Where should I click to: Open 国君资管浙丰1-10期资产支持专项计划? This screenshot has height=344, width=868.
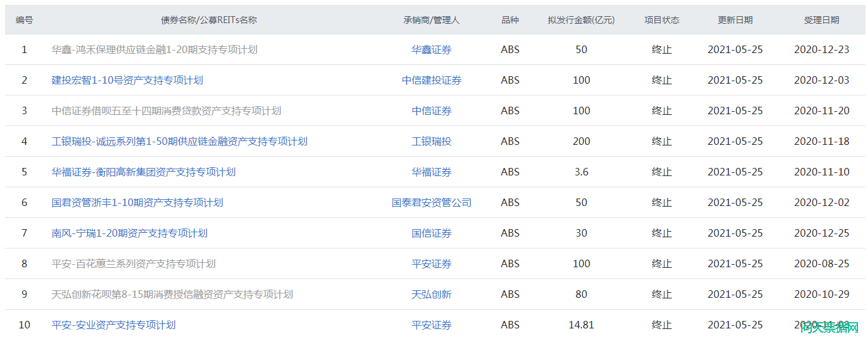point(137,202)
